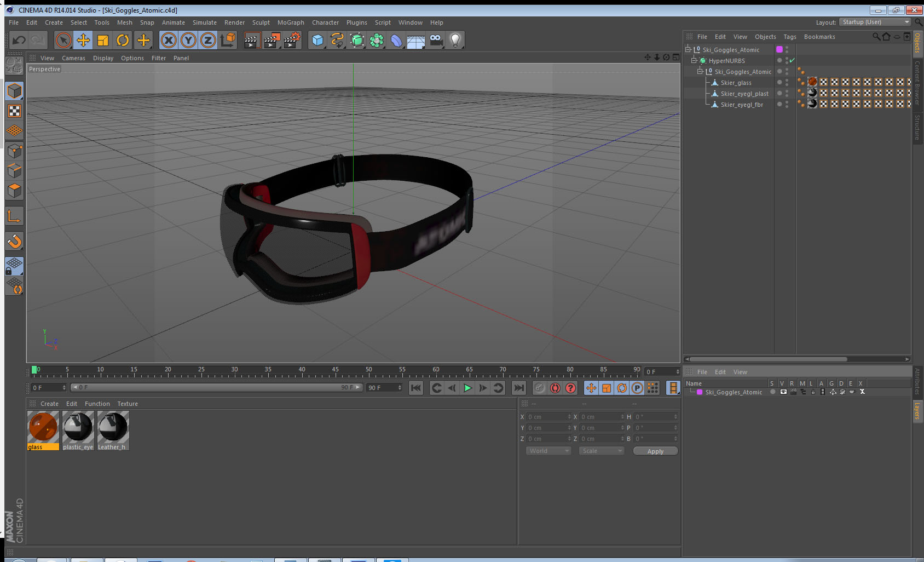Toggle layer Ski_Goggles_Atomic solo dot
This screenshot has height=562, width=924.
pyautogui.click(x=772, y=392)
